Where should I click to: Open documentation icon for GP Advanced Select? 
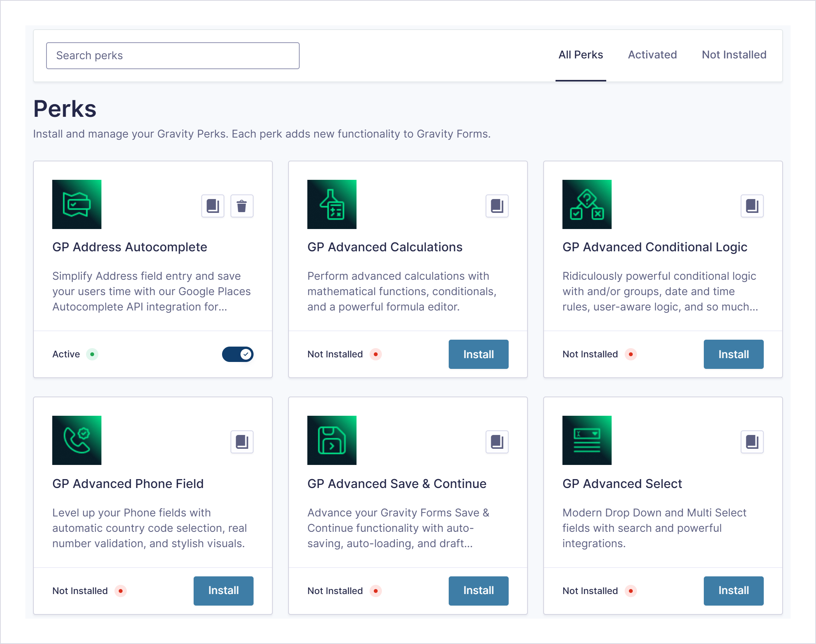(752, 442)
